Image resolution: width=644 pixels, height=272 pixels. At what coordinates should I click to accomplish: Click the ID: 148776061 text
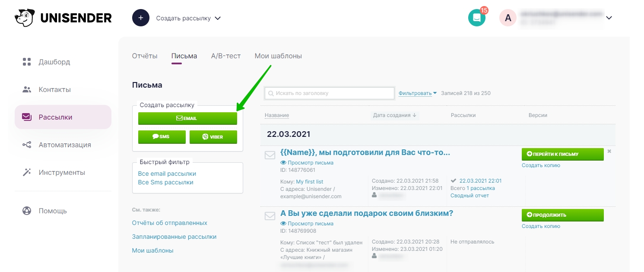[x=298, y=170]
